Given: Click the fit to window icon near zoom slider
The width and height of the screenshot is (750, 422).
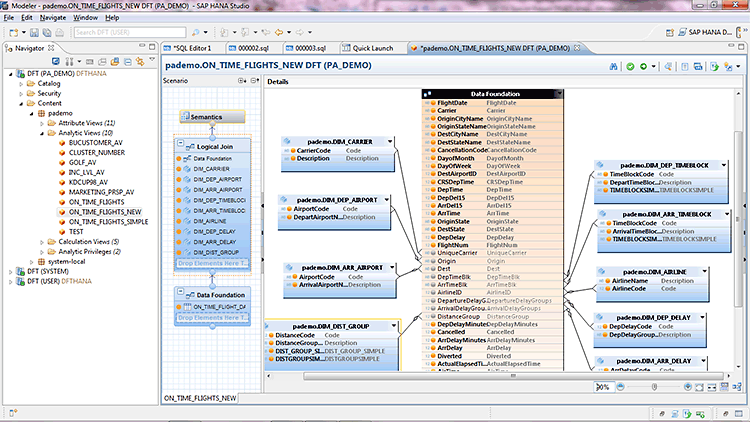Looking at the screenshot, I should 699,387.
